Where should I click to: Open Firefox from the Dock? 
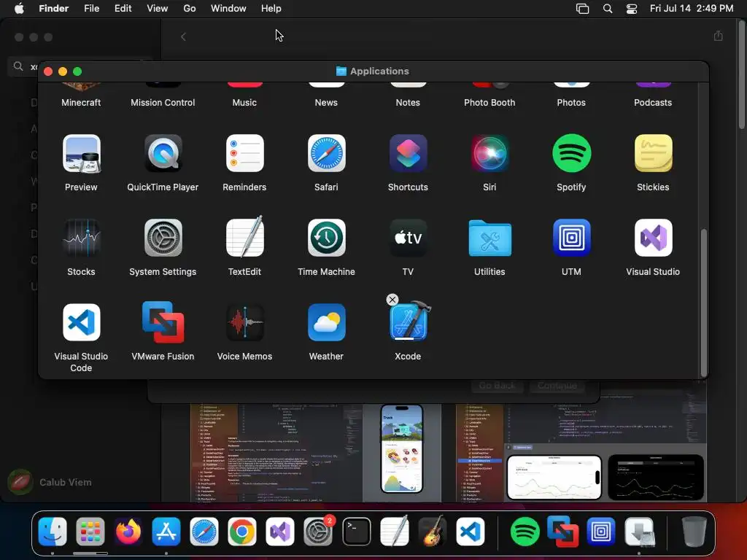(x=128, y=531)
